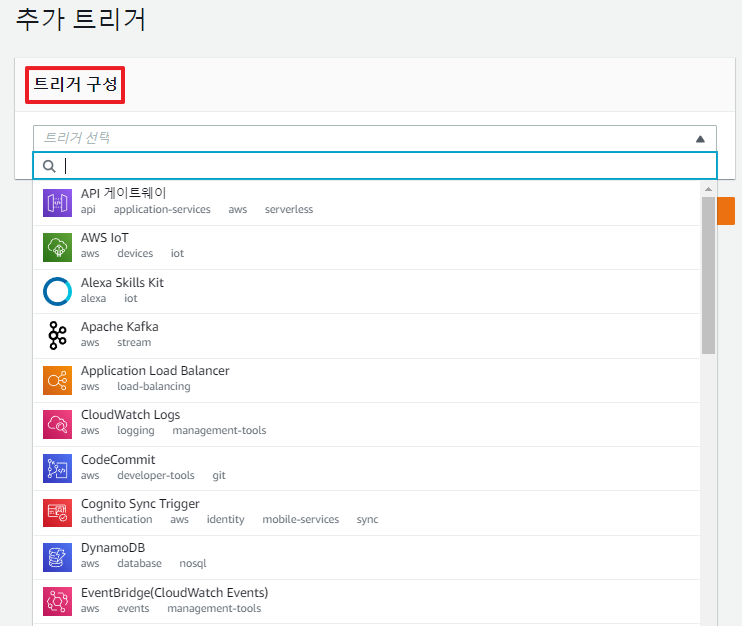Click the Application Load Balancer orange icon

pyautogui.click(x=57, y=380)
